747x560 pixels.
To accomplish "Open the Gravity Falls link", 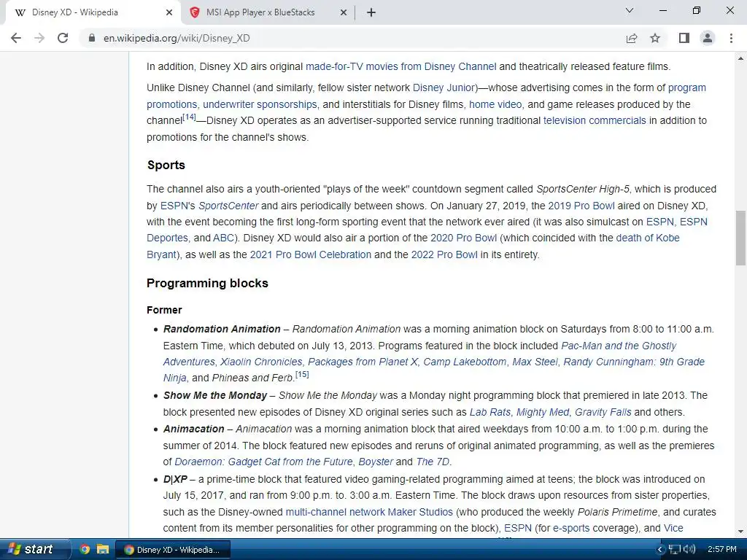I will tap(603, 412).
